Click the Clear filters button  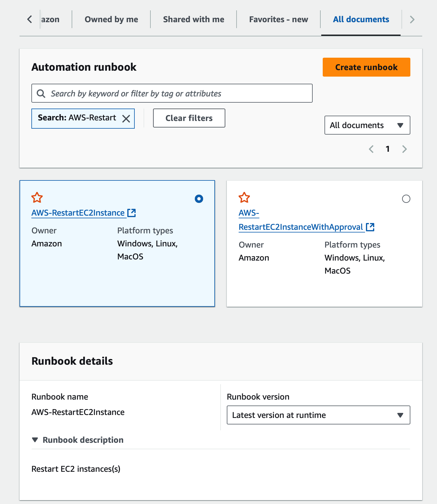189,118
